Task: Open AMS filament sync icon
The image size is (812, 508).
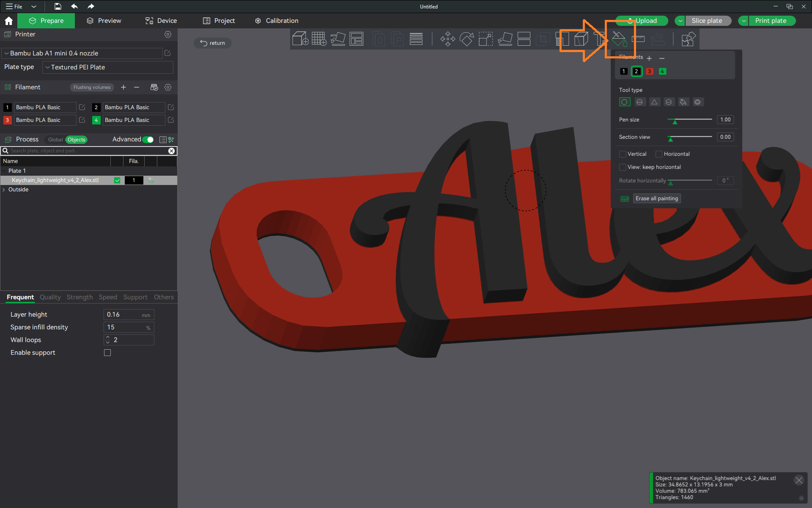Action: tap(154, 87)
